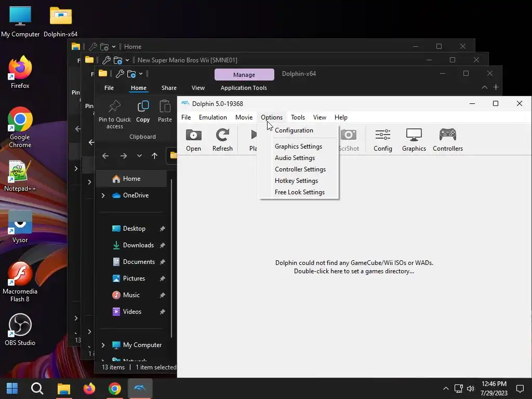Expand My Computer in Explorer sidebar
This screenshot has width=532, height=399.
pos(103,345)
